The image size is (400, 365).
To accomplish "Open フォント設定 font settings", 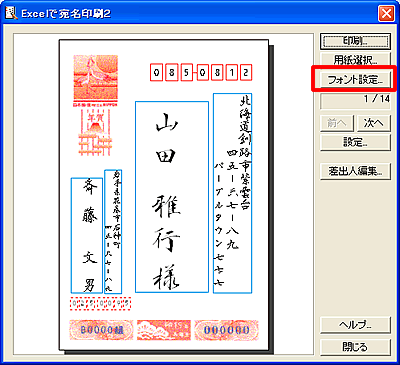I will (355, 80).
